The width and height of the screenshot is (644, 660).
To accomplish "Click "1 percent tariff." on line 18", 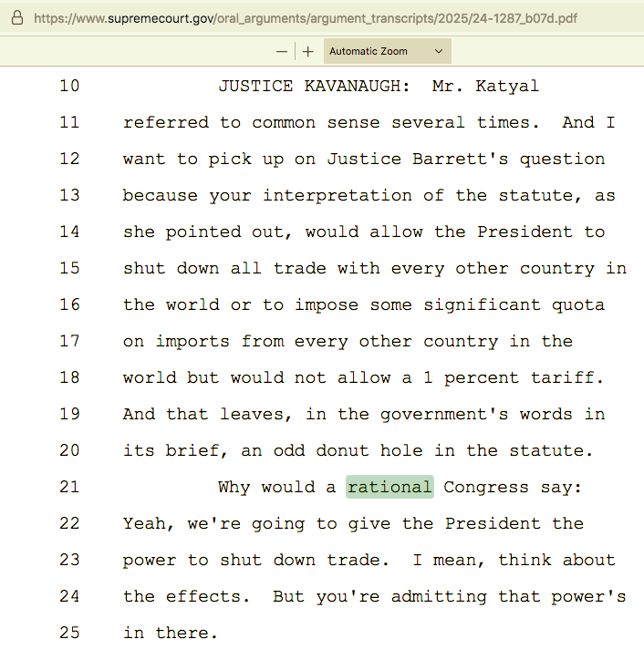I will [514, 378].
